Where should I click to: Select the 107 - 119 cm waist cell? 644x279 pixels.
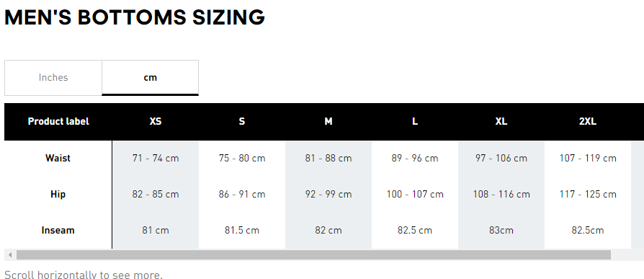588,158
